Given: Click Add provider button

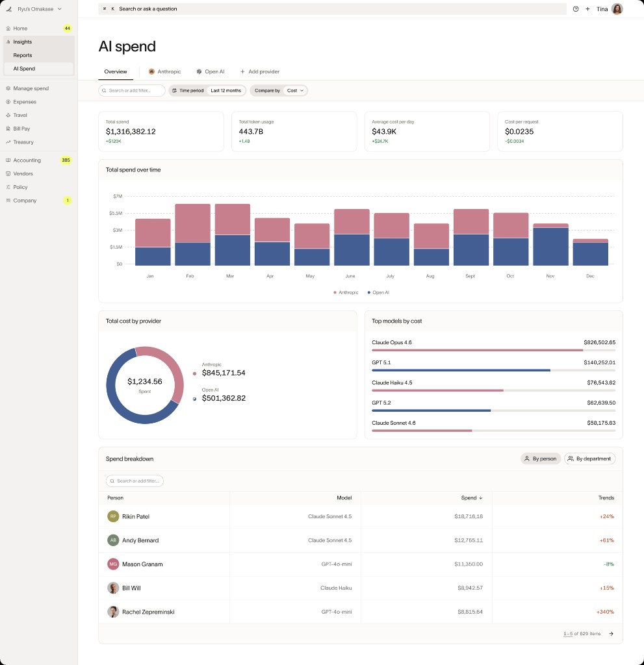Looking at the screenshot, I should tap(260, 71).
